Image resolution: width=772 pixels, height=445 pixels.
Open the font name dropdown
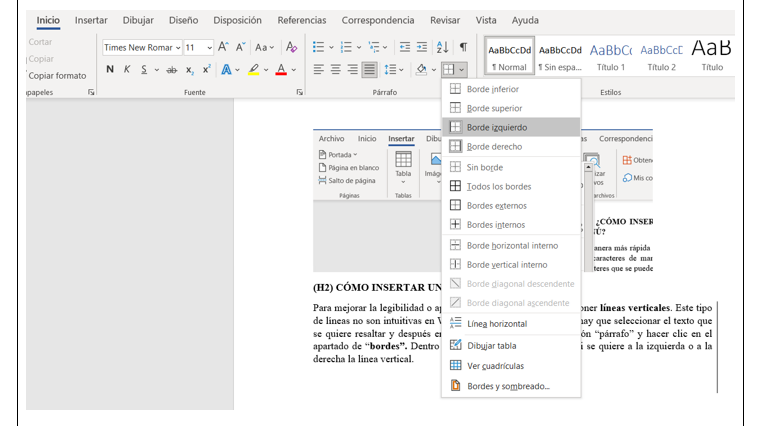click(x=179, y=47)
